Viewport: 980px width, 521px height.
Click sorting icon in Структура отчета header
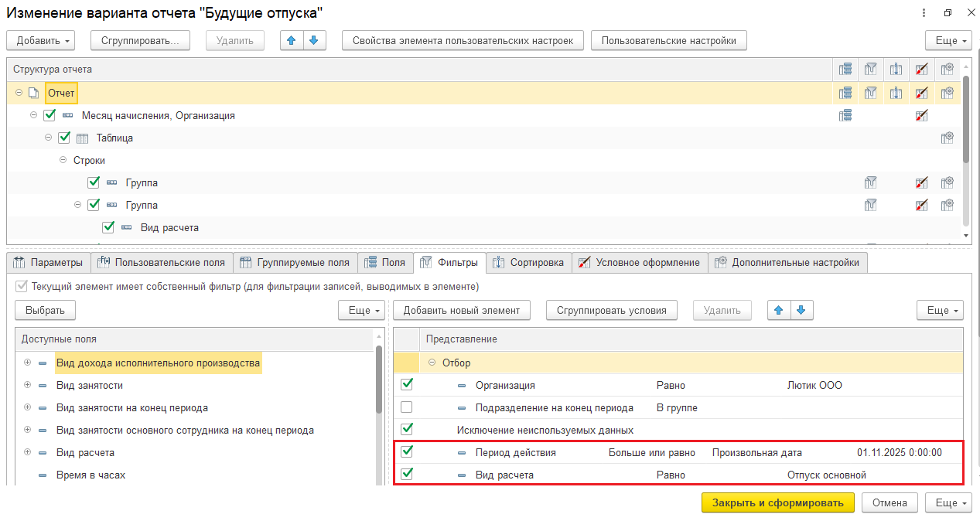[x=896, y=70]
